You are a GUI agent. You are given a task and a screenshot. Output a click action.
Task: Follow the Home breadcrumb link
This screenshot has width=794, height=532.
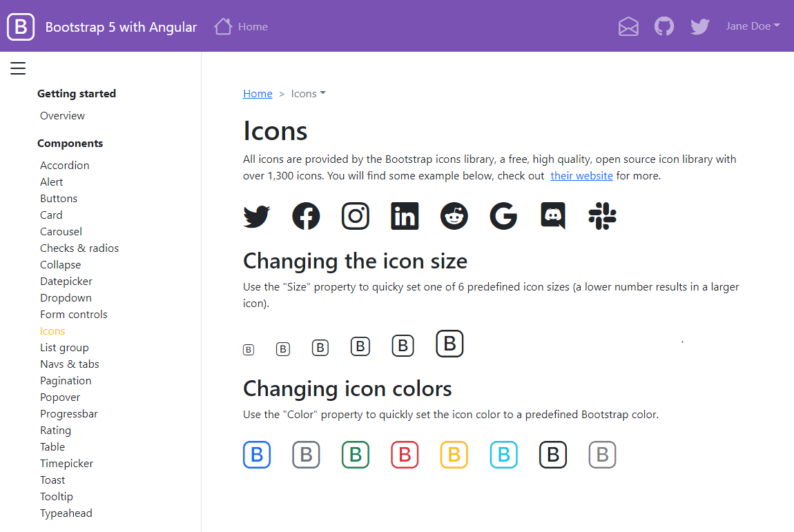coord(258,94)
